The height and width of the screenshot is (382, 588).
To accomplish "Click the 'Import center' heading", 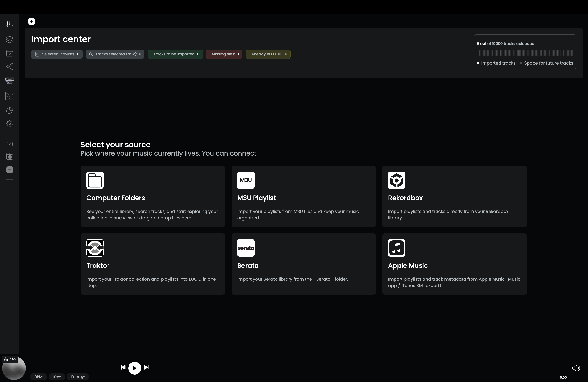I will click(x=61, y=39).
